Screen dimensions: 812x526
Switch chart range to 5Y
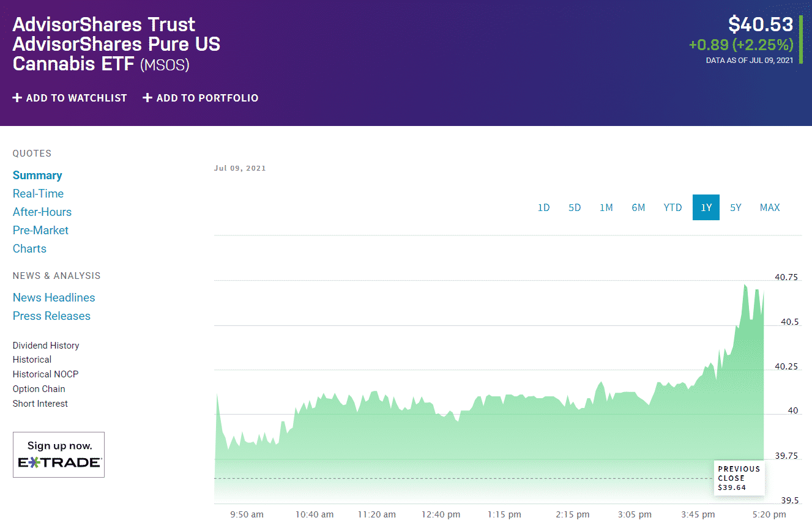(736, 207)
